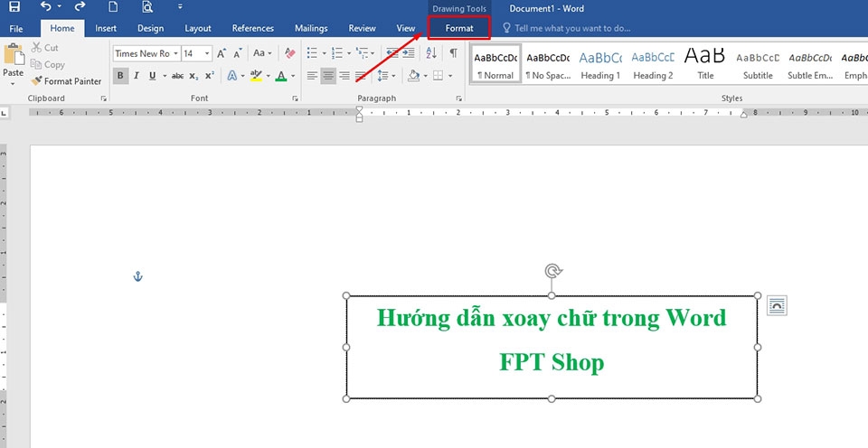Viewport: 868px width, 448px height.
Task: Click the rotation handle above the text box
Action: (x=553, y=270)
